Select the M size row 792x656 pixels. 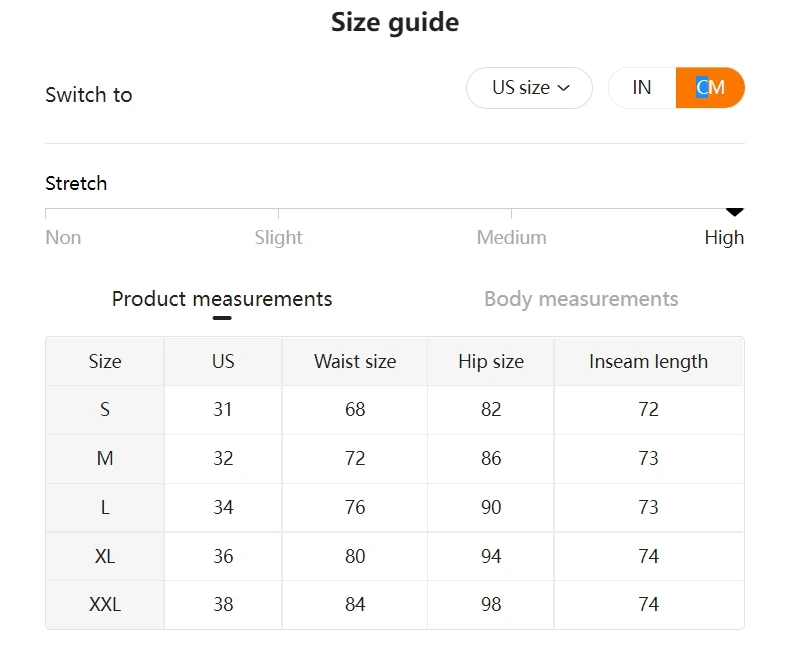105,459
